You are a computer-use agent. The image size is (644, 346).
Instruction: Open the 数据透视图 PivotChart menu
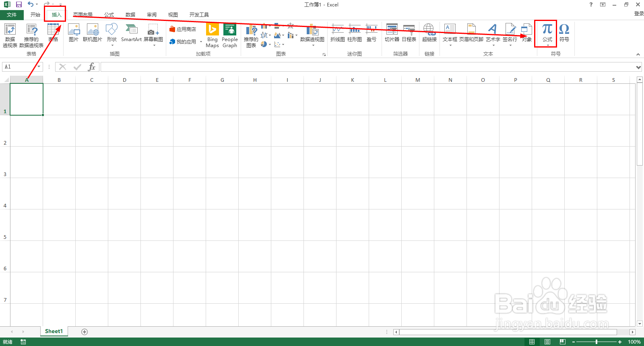[x=312, y=35]
